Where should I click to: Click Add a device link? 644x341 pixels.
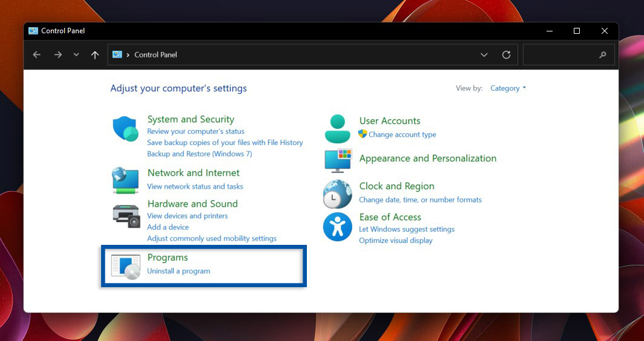pos(168,227)
